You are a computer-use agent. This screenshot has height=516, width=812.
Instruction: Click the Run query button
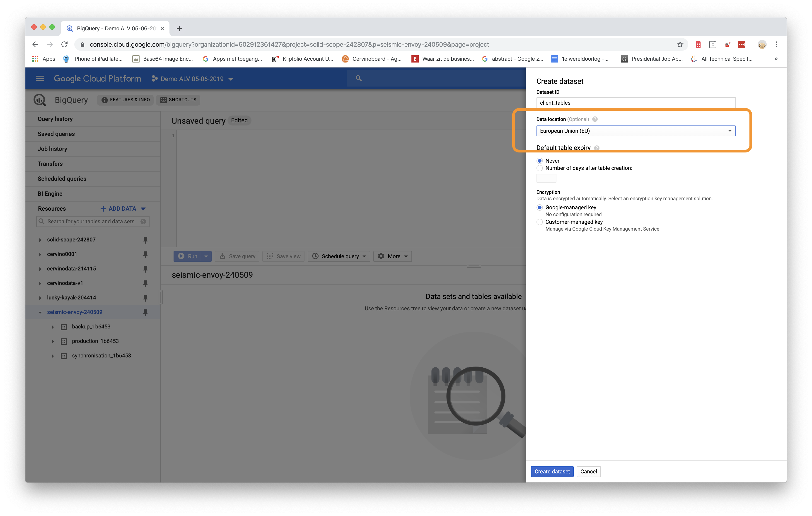click(x=188, y=256)
